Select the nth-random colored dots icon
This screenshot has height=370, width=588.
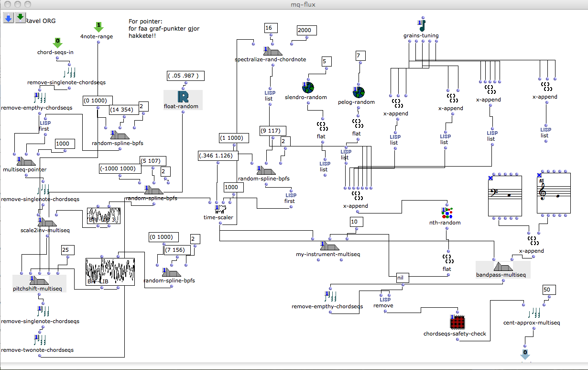pos(447,213)
